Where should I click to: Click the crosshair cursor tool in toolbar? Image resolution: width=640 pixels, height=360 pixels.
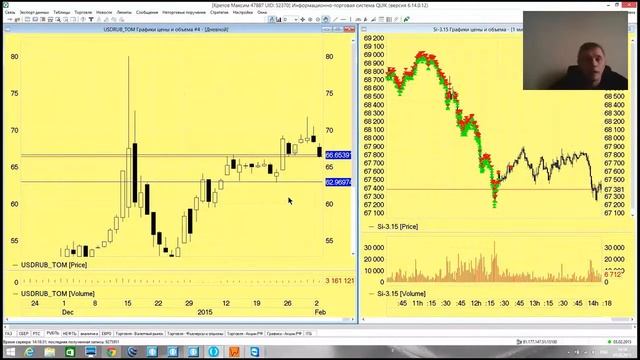tap(302, 19)
